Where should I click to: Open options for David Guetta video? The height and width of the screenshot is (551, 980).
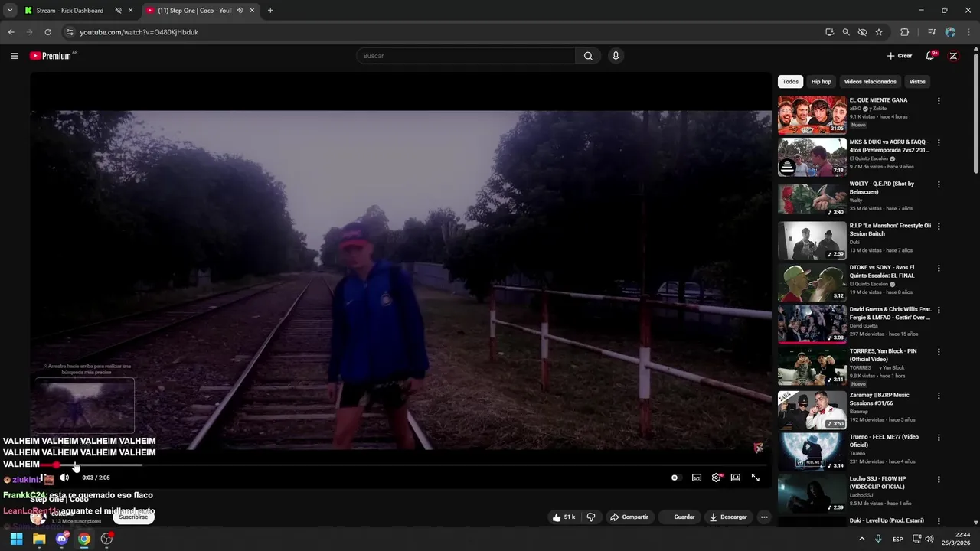(939, 310)
